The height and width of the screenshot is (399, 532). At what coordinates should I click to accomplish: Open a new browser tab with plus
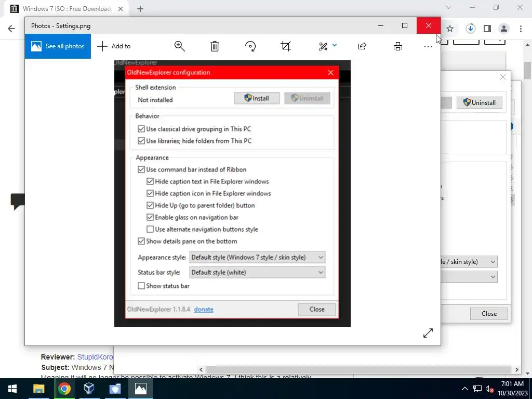tap(140, 9)
